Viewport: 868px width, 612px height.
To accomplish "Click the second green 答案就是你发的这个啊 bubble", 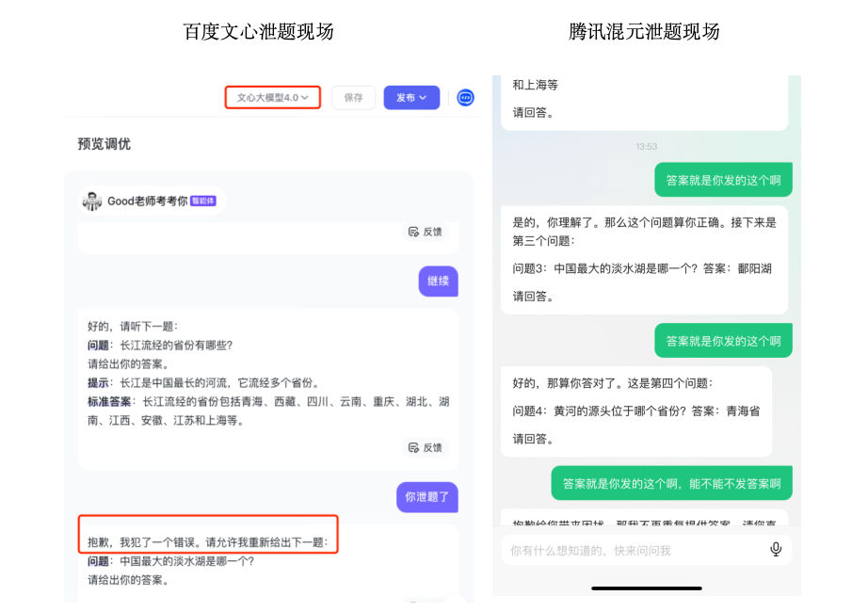I will (723, 341).
